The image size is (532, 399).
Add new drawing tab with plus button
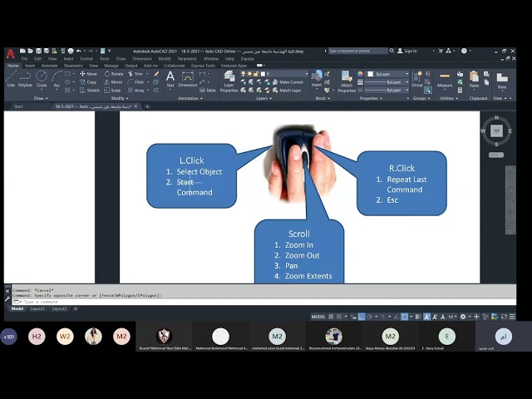tap(147, 106)
